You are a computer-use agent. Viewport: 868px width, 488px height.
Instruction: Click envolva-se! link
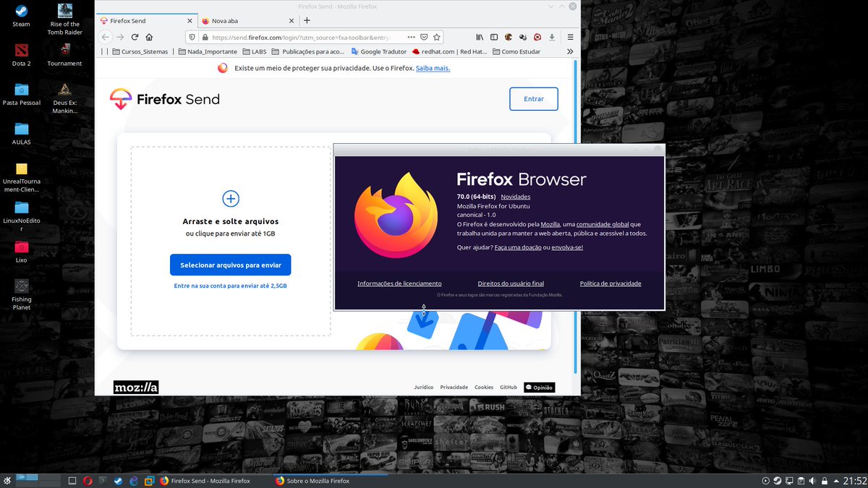pos(568,247)
